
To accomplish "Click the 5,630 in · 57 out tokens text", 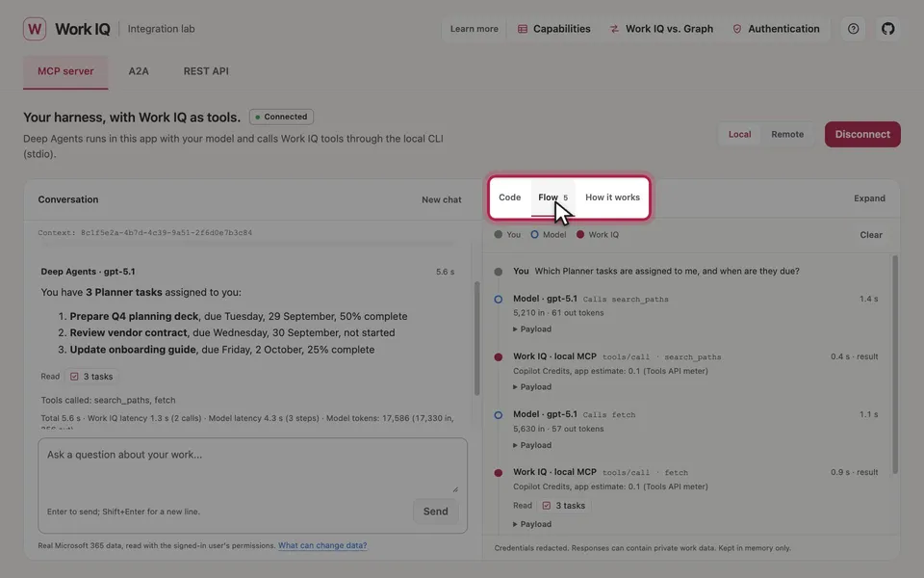I will (x=558, y=430).
